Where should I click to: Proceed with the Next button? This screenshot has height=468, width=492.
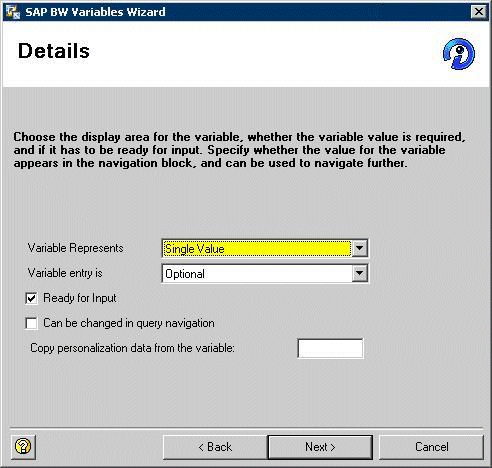pyautogui.click(x=320, y=447)
